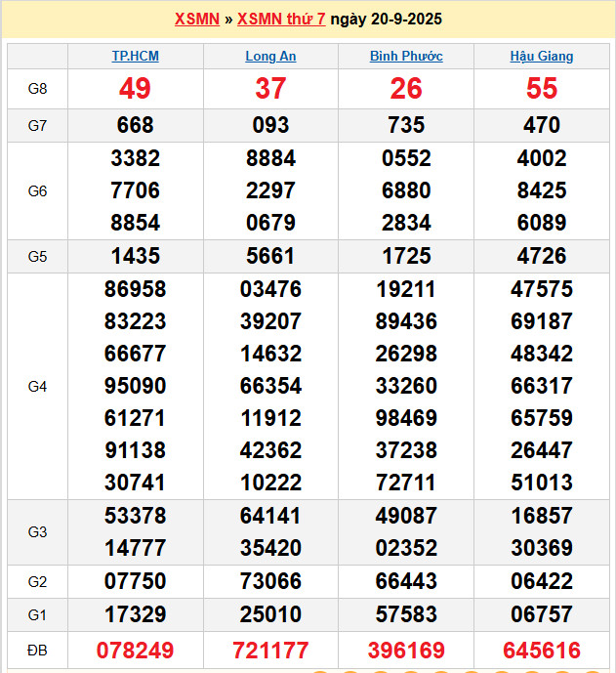
Task: Select Long An special prize number 721177
Action: pyautogui.click(x=270, y=651)
